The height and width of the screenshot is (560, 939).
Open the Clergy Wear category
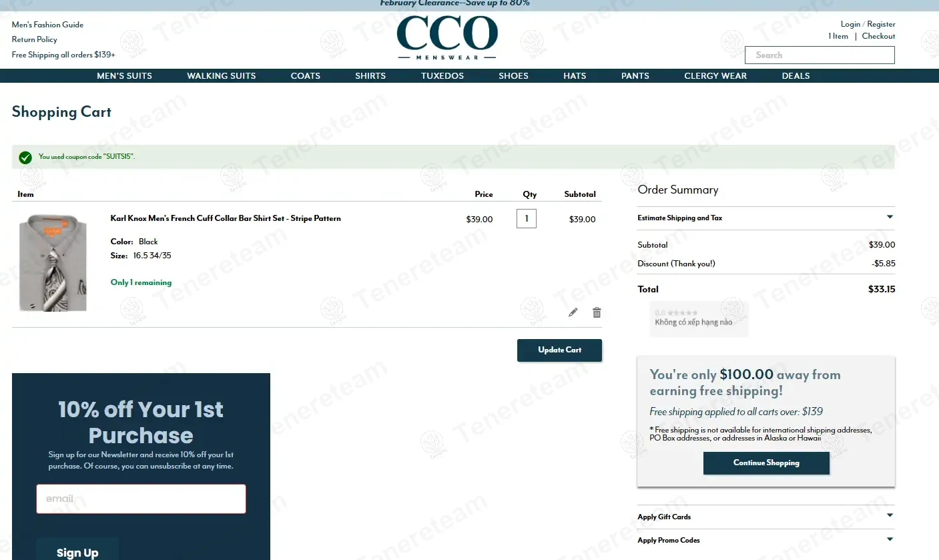[715, 76]
